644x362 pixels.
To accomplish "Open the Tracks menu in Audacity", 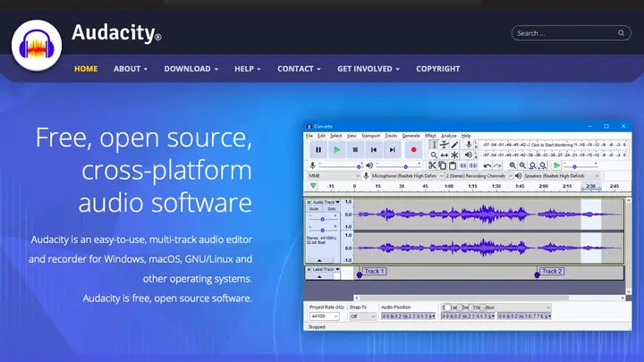I will pyautogui.click(x=391, y=136).
